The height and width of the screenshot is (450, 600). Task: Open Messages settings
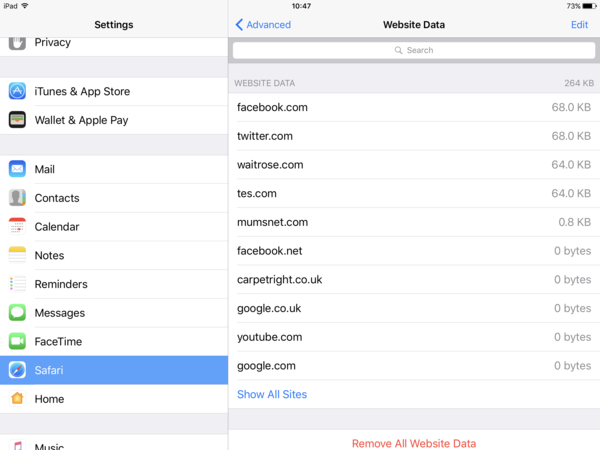(x=114, y=313)
